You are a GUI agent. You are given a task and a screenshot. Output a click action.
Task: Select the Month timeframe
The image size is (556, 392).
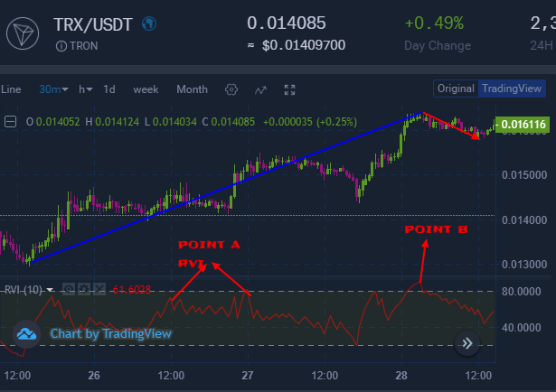pos(192,89)
